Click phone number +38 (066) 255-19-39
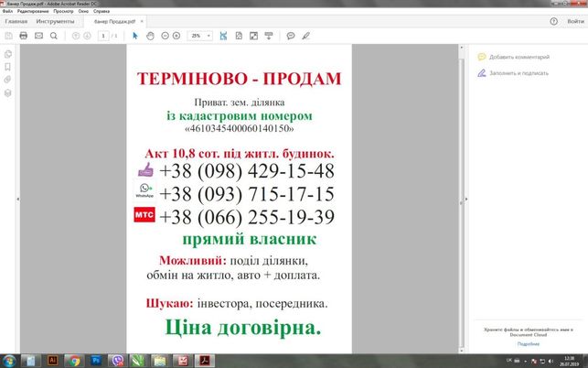 (247, 217)
